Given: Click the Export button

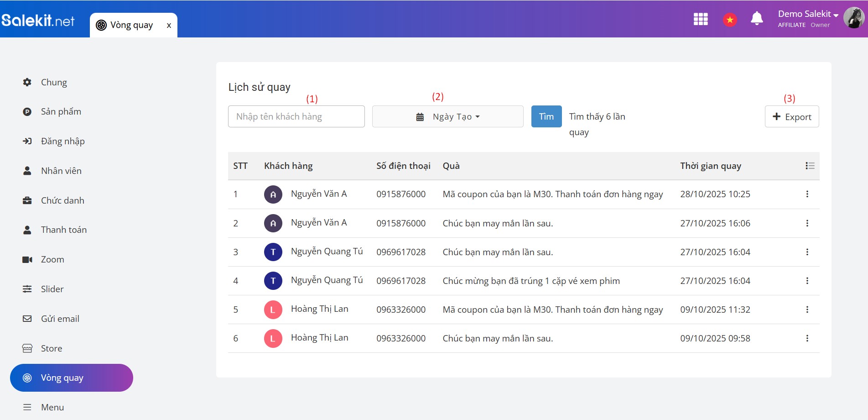Looking at the screenshot, I should point(791,117).
